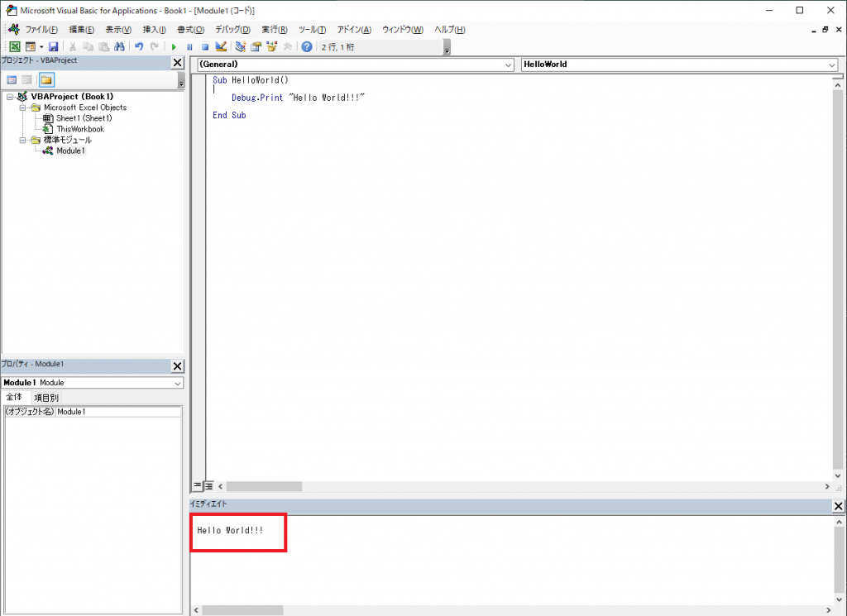Toggle Design Mode in the toolbar
847x616 pixels.
pyautogui.click(x=221, y=47)
